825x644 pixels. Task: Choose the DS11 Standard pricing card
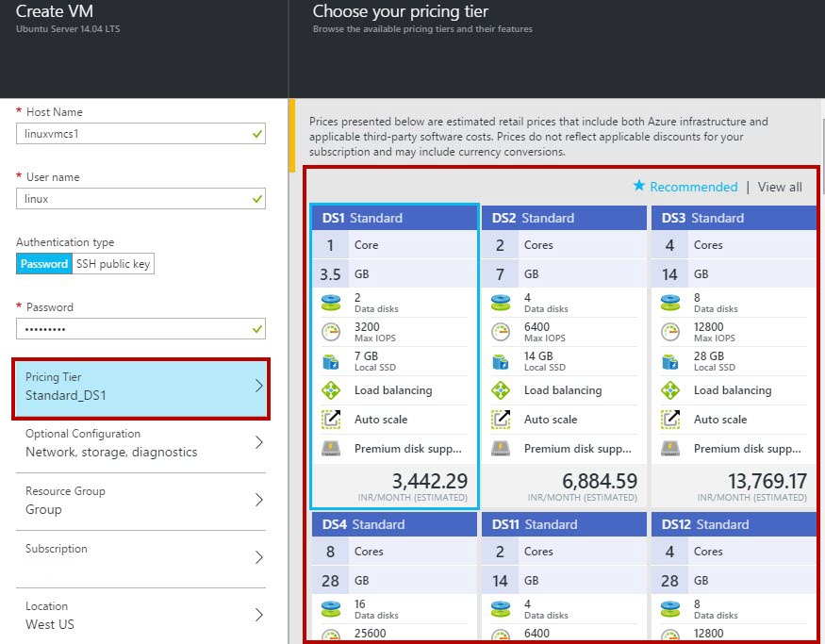click(564, 577)
